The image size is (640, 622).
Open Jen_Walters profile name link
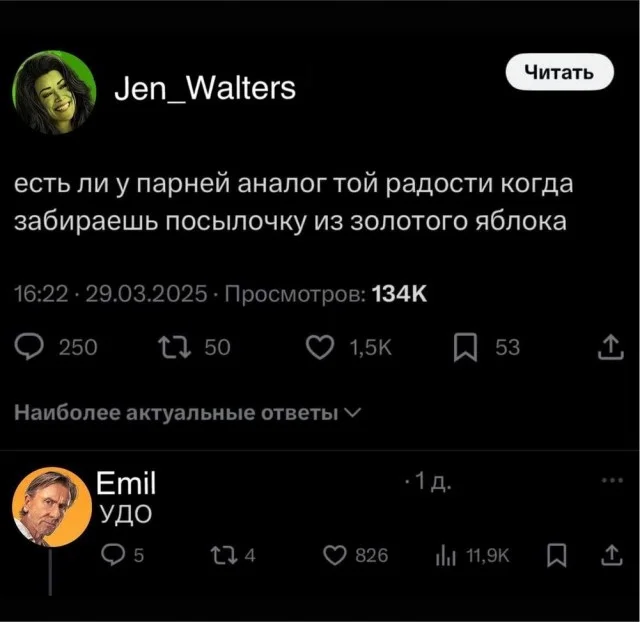point(205,89)
